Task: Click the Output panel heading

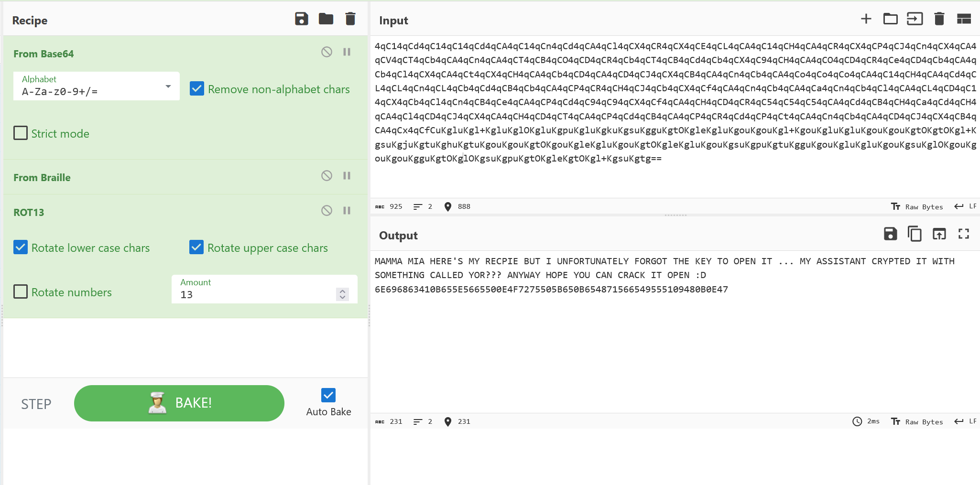Action: 398,236
